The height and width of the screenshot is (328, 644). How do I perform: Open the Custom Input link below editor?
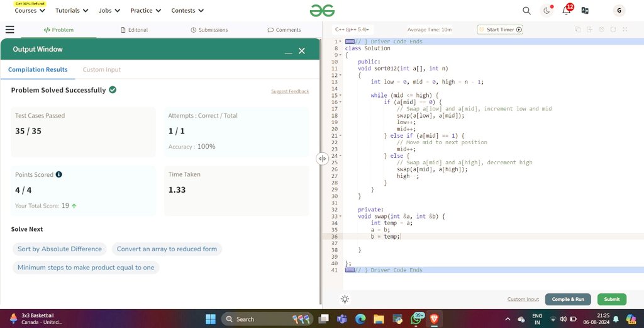coord(523,299)
